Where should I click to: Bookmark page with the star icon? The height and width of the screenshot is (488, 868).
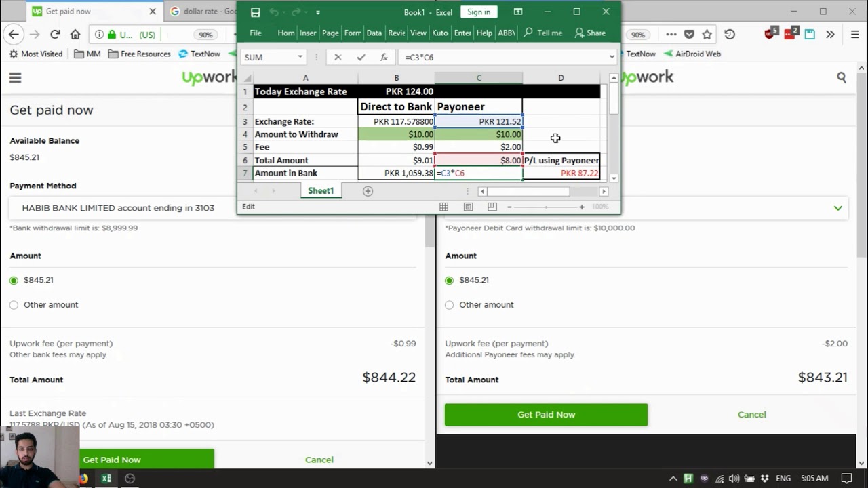coord(707,34)
